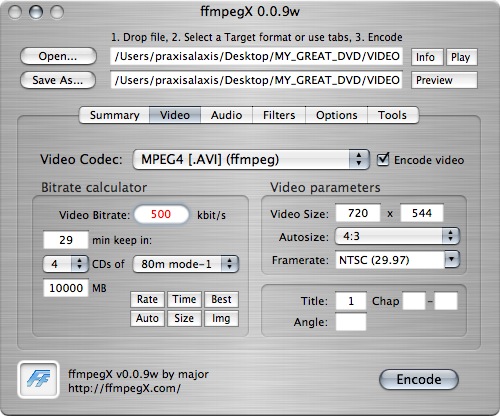
Task: Click the http://ffmpegX.com/ link text
Action: coord(124,388)
